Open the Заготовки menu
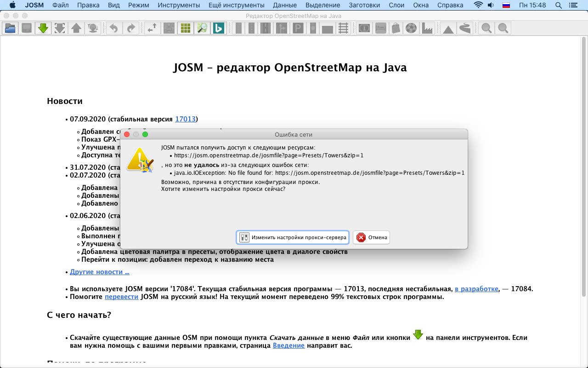588x368 pixels. click(364, 5)
